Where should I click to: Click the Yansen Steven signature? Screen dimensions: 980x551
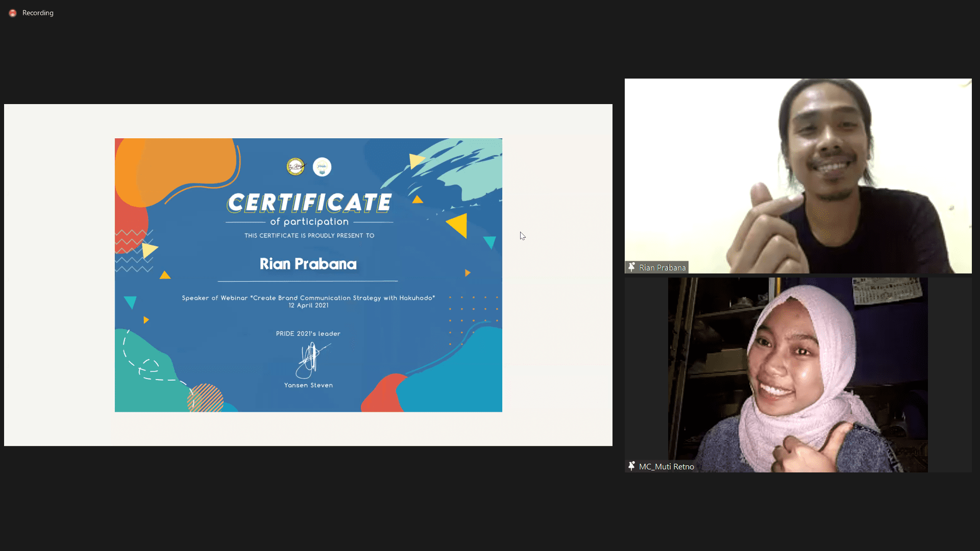[x=311, y=359]
